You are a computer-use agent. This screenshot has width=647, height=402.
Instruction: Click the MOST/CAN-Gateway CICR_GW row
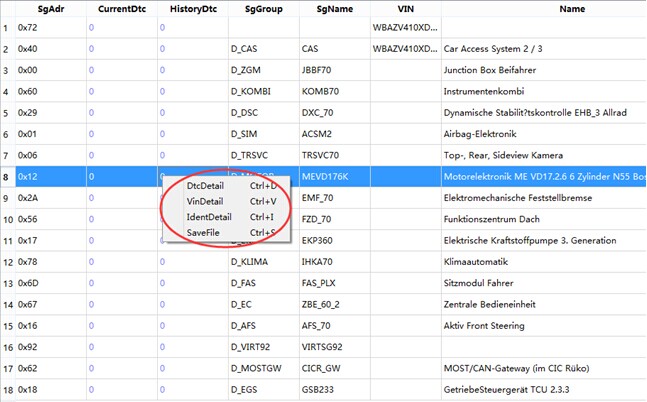324,368
